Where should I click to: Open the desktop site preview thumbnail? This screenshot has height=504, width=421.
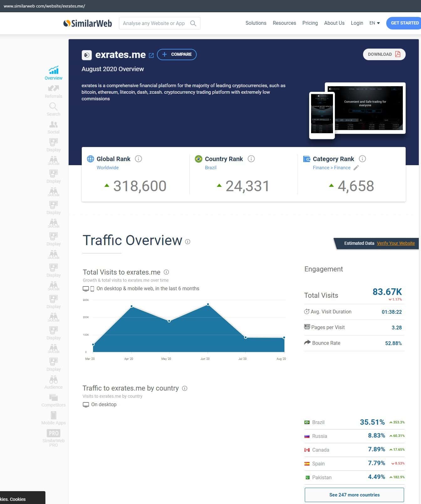[x=365, y=108]
